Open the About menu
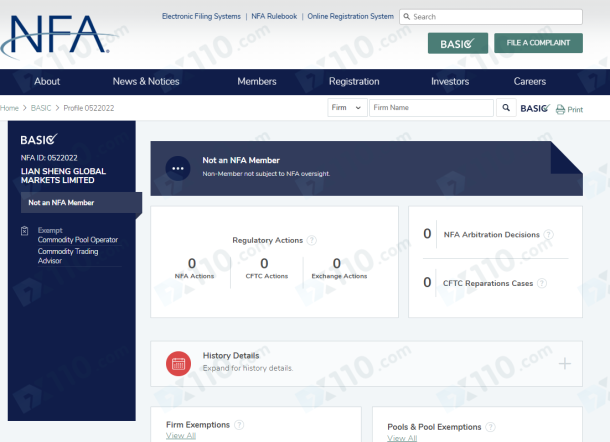 tap(47, 82)
